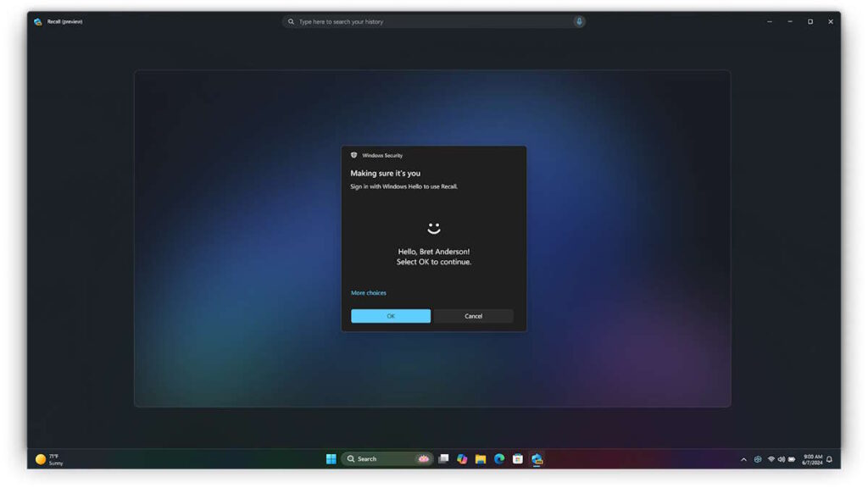The height and width of the screenshot is (488, 868).
Task: Click the Windows Security shield icon
Action: (x=353, y=156)
